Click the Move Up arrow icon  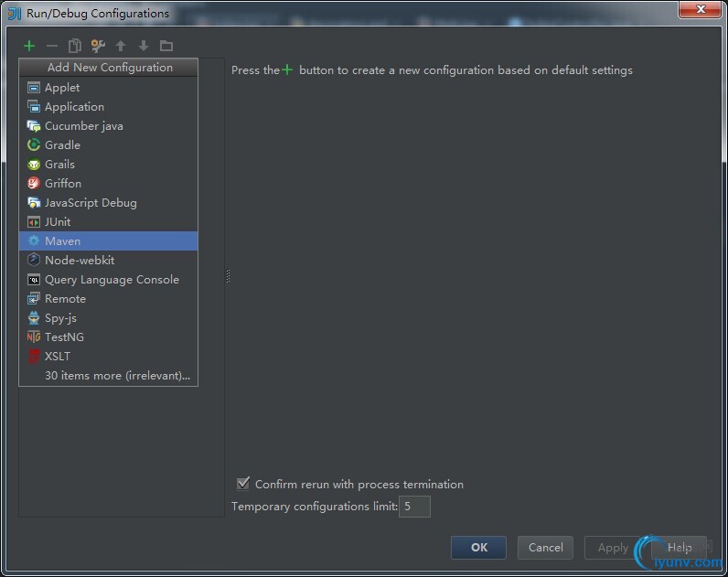121,46
